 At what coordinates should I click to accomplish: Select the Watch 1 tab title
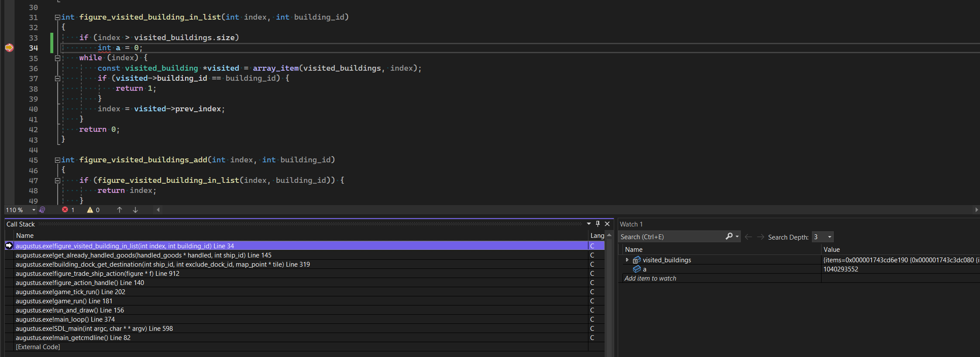pyautogui.click(x=631, y=224)
